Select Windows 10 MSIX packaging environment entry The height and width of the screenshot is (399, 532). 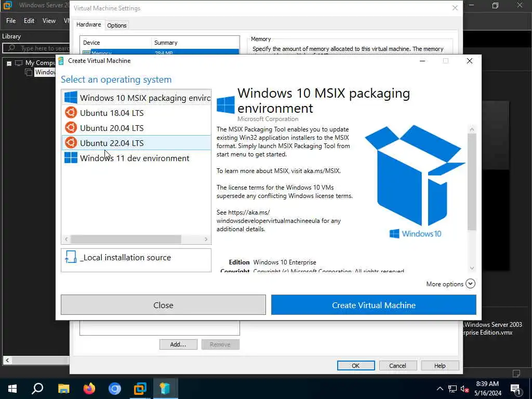pyautogui.click(x=136, y=98)
